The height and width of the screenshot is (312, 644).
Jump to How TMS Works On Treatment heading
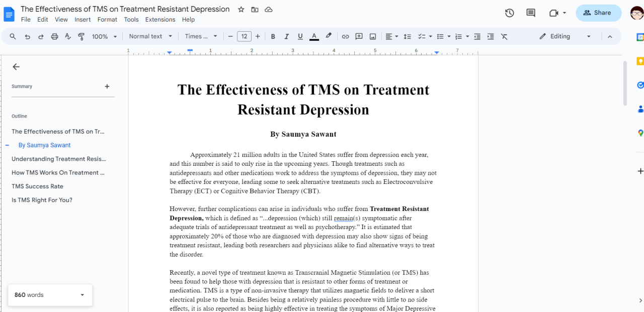pos(58,173)
